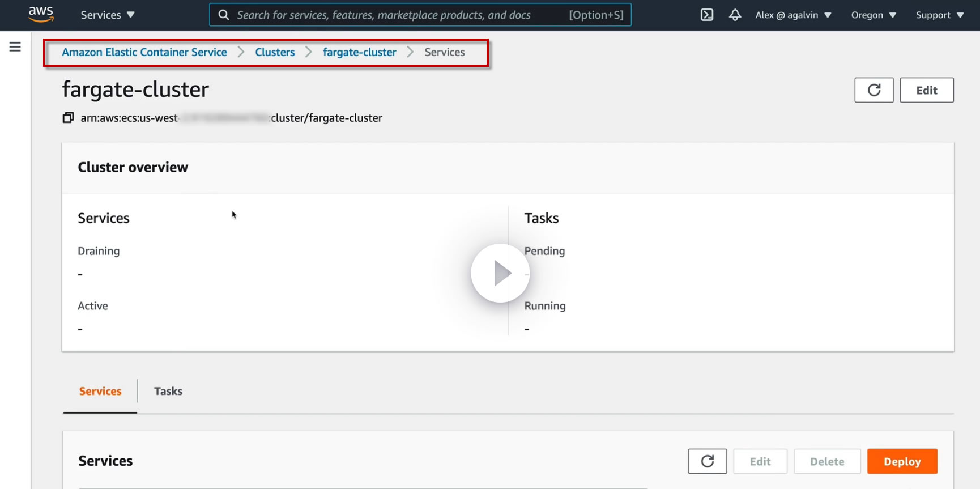Open the fargate-cluster breadcrumb link
Viewport: 980px width, 489px height.
[x=360, y=52]
